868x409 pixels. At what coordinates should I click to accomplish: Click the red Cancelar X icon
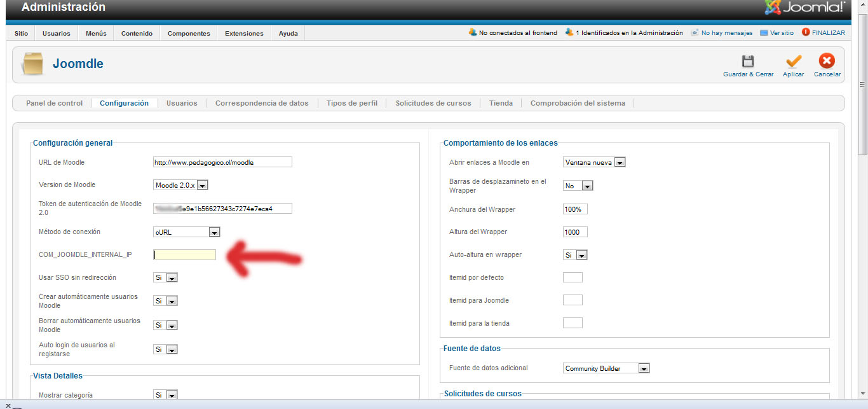pyautogui.click(x=827, y=61)
